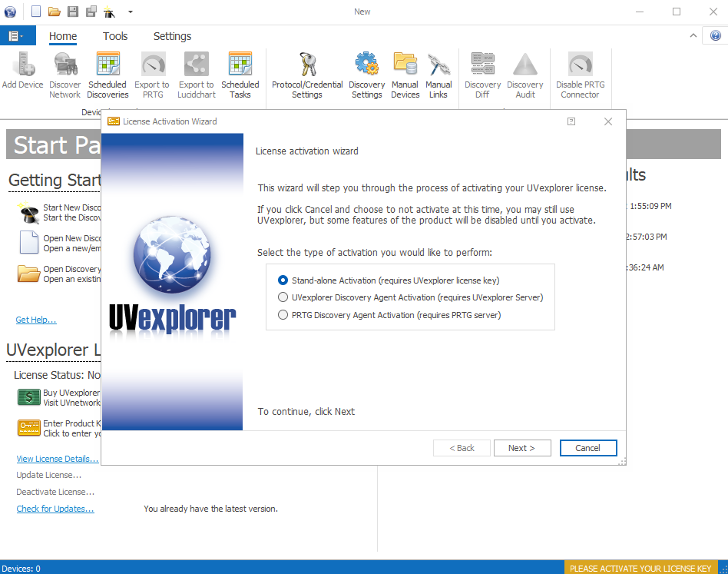Click the Back button in wizard
Viewport: 728px width, 574px height.
tap(462, 448)
